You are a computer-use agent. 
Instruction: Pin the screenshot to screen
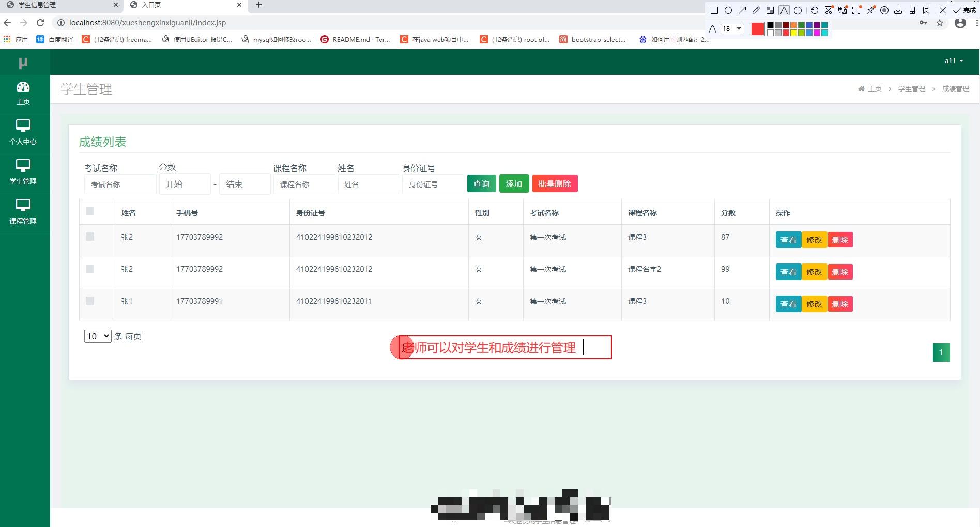871,10
